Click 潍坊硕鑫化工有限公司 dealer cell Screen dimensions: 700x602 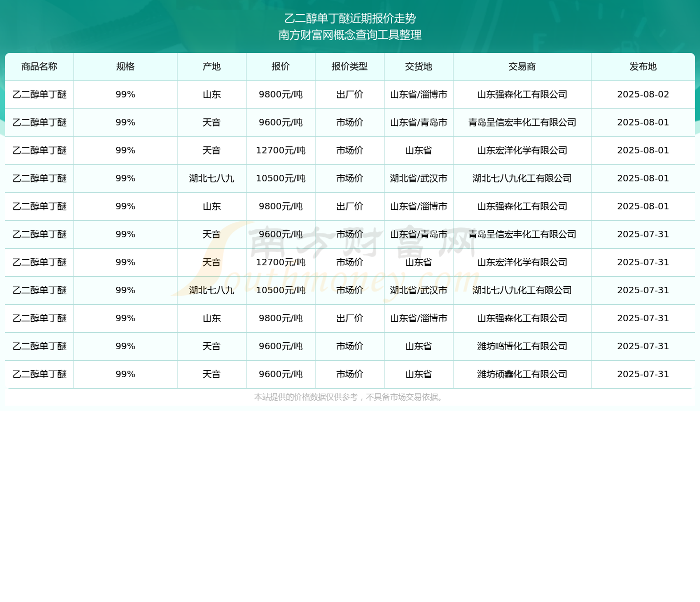pos(522,374)
